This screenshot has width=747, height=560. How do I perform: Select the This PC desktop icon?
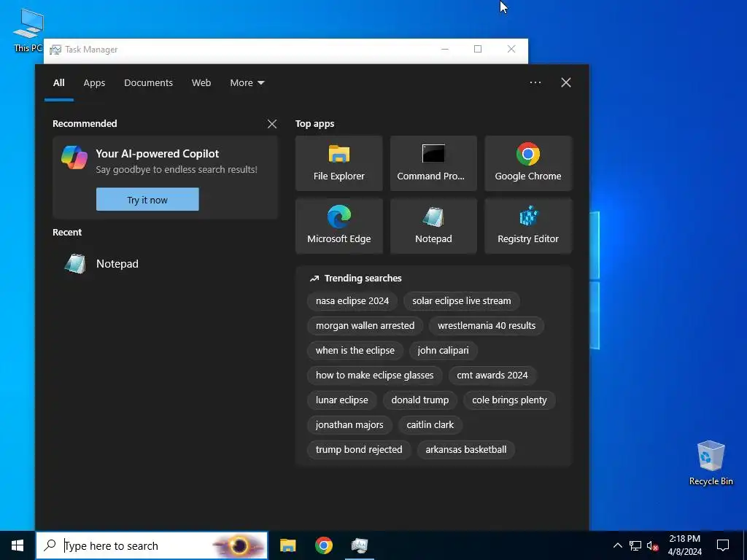pyautogui.click(x=28, y=31)
